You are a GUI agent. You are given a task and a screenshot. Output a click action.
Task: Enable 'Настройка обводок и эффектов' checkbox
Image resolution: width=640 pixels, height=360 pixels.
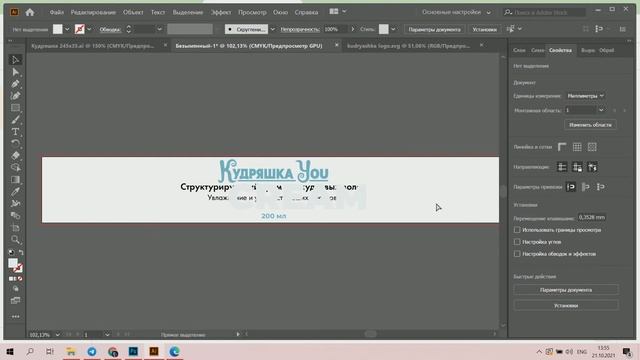point(517,253)
